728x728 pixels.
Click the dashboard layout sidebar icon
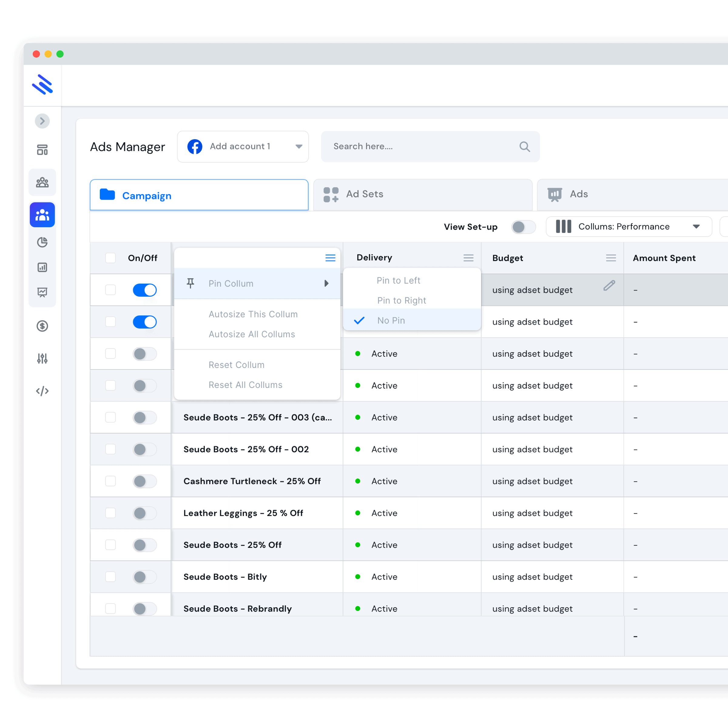pos(42,150)
